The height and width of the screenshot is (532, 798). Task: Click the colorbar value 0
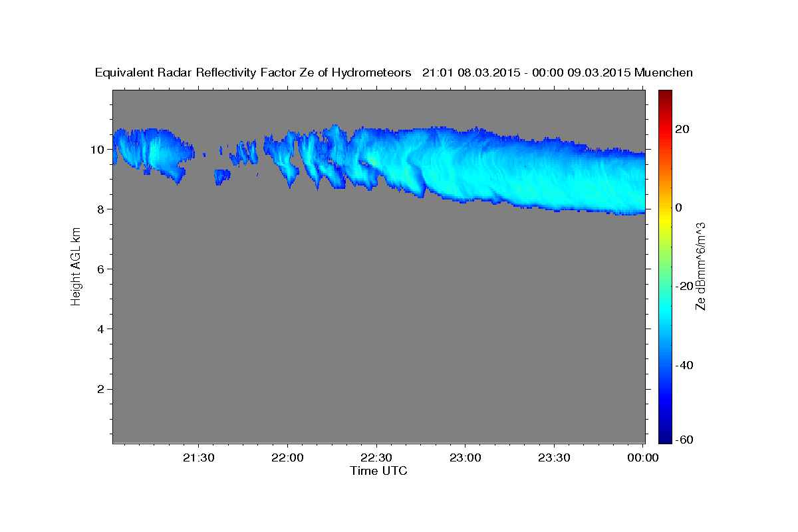[680, 207]
